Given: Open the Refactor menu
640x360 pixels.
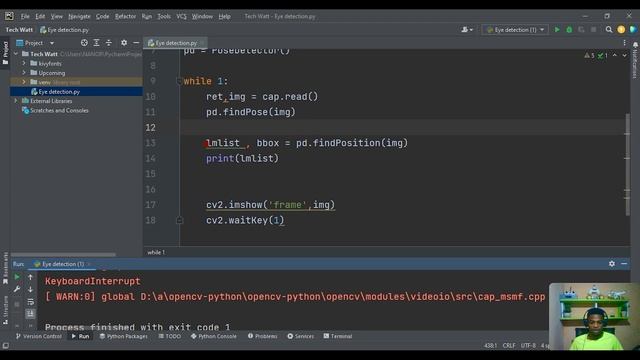Looking at the screenshot, I should [x=125, y=16].
